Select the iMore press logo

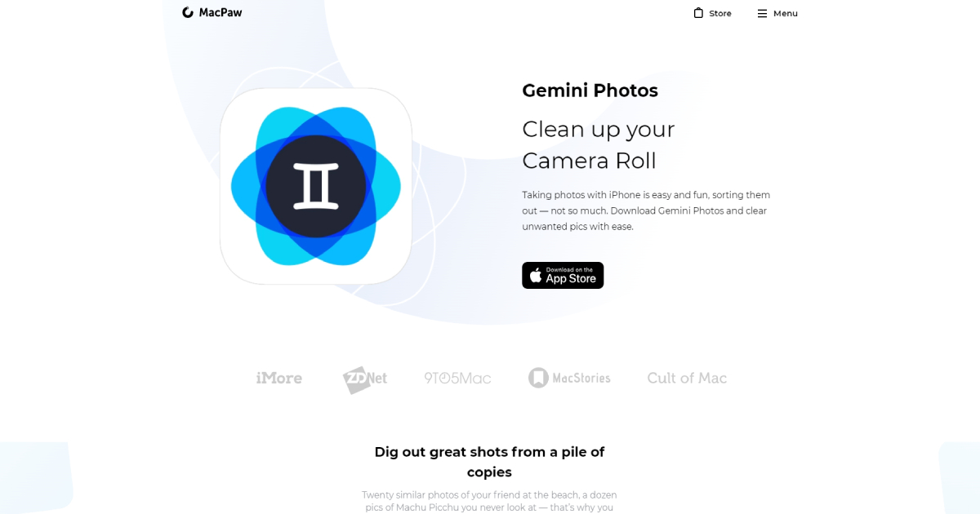click(279, 378)
